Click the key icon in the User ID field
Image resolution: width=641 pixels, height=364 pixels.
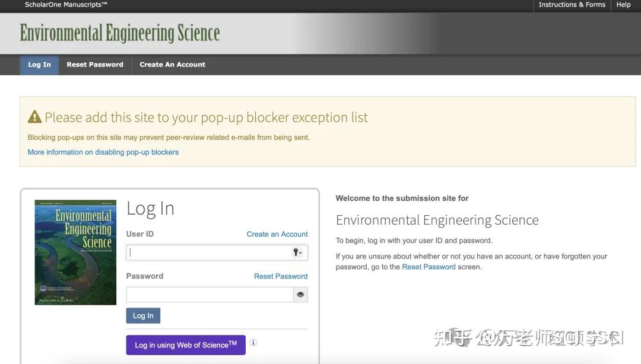296,252
